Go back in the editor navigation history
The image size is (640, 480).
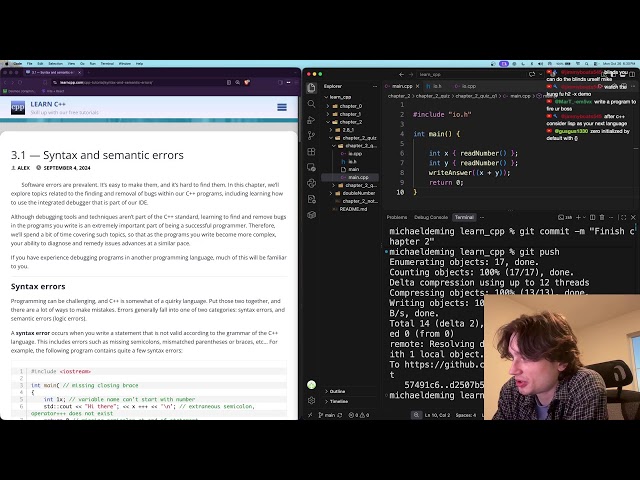(x=402, y=74)
